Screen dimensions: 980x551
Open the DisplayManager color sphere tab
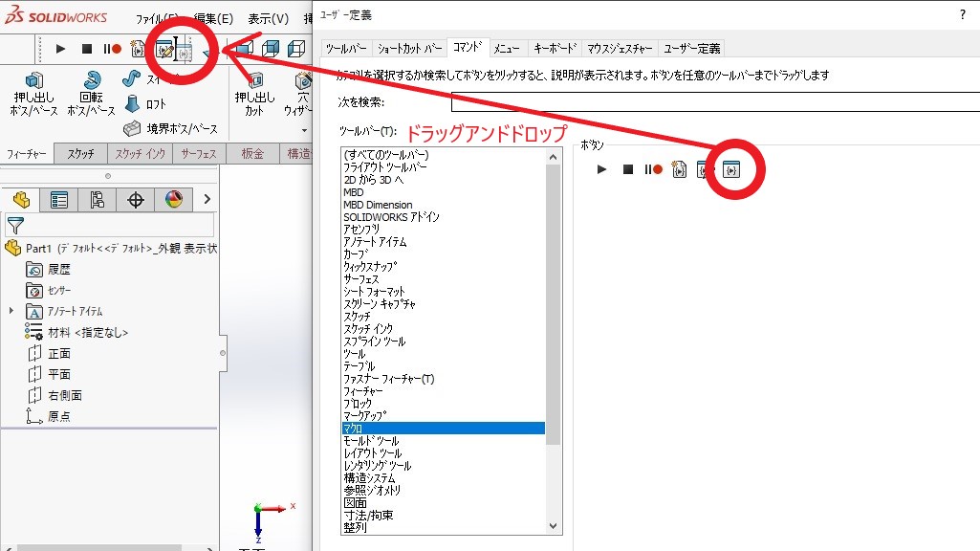pyautogui.click(x=173, y=200)
